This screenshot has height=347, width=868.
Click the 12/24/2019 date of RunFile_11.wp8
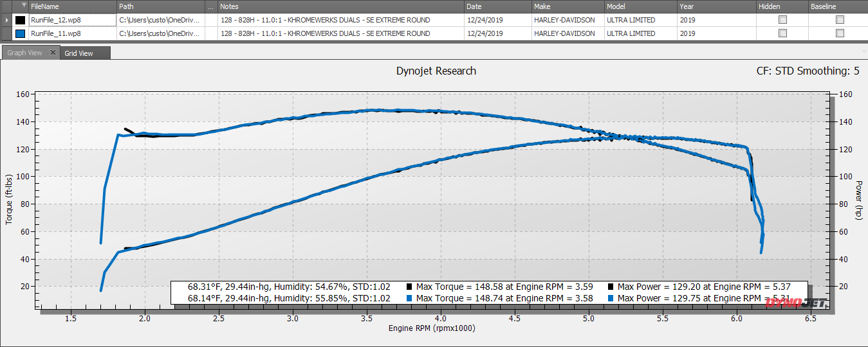pyautogui.click(x=498, y=33)
